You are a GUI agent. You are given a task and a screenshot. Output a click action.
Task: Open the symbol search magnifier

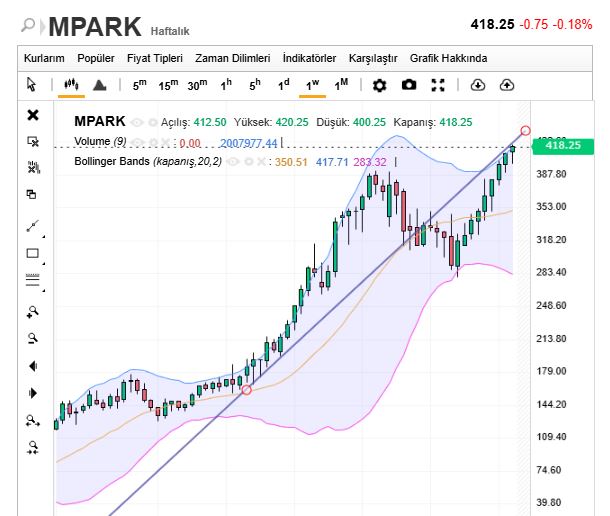click(28, 25)
